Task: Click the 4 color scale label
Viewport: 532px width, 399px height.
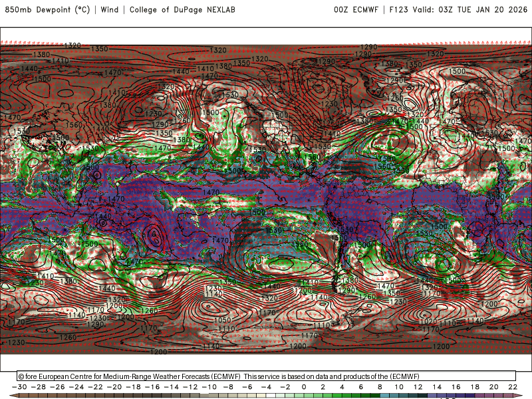Action: 342,387
